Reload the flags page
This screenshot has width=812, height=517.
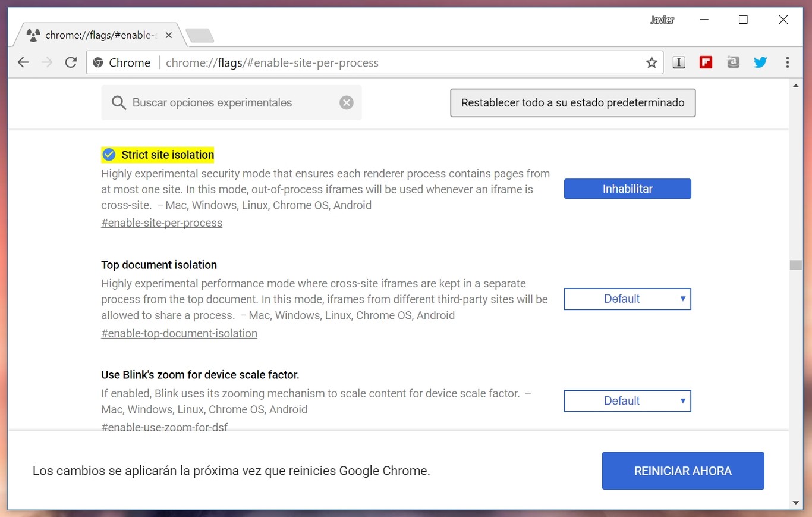tap(71, 62)
